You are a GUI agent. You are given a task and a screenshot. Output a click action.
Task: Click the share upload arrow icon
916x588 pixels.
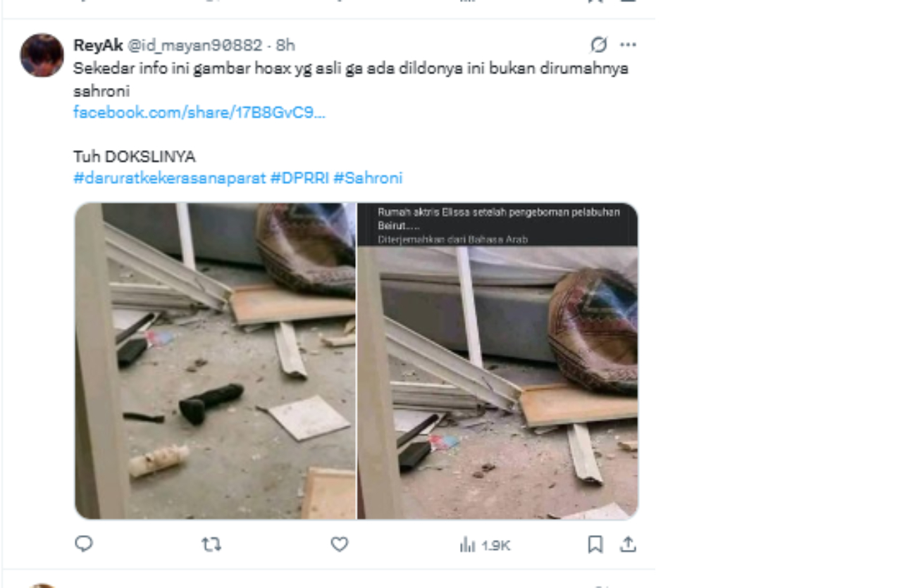(x=628, y=544)
